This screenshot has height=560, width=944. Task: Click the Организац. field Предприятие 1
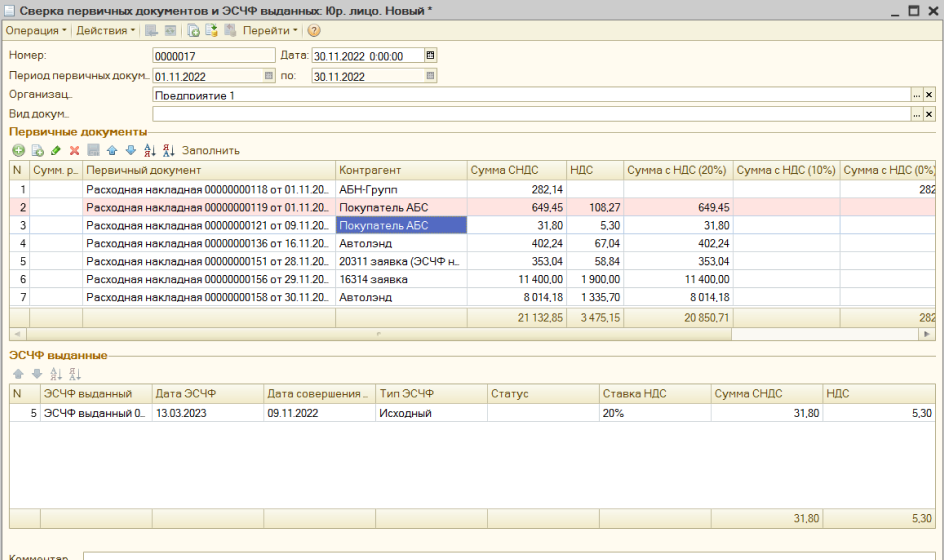[x=531, y=95]
